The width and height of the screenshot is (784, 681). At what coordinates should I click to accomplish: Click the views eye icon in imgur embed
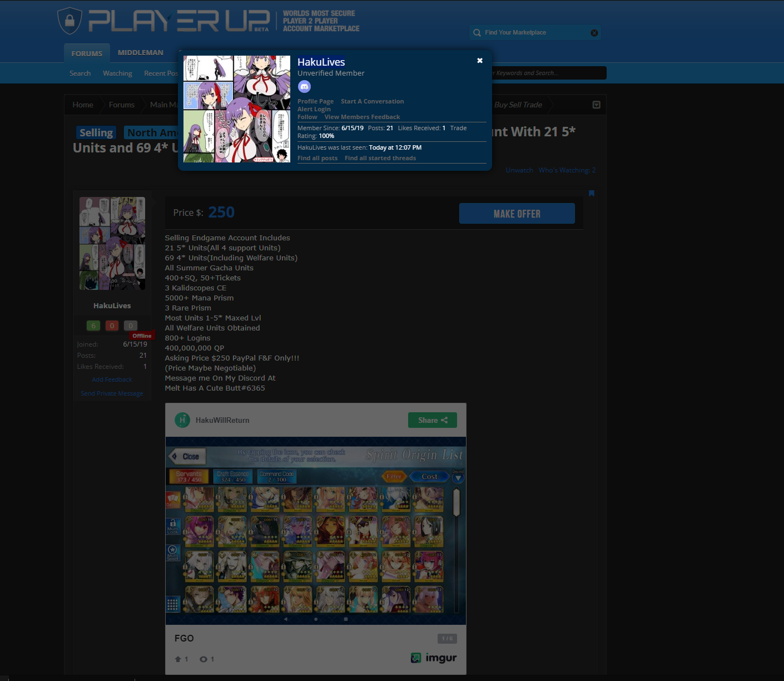click(204, 659)
